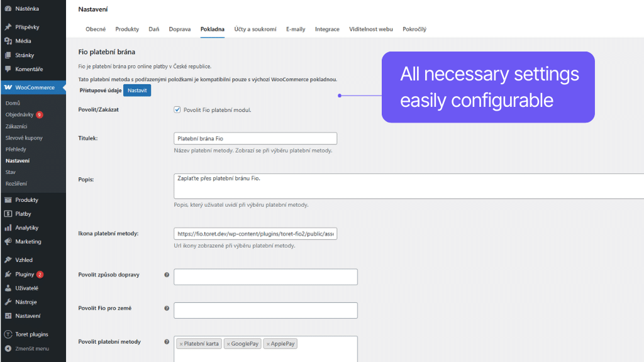The width and height of the screenshot is (644, 362).
Task: Click the Produkty box icon
Action: tap(8, 199)
